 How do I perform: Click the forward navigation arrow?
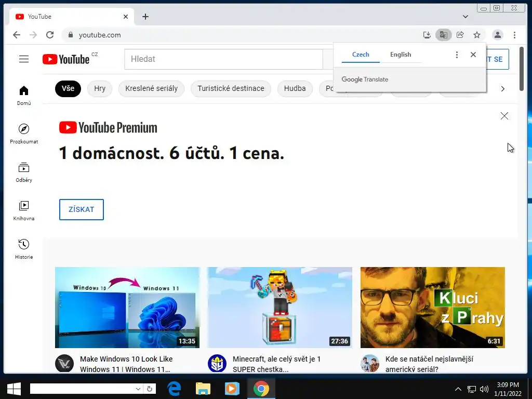coord(33,35)
